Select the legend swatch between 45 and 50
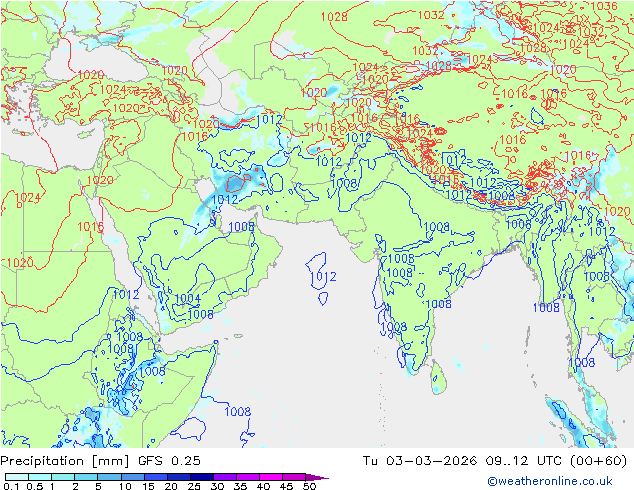 pyautogui.click(x=294, y=477)
